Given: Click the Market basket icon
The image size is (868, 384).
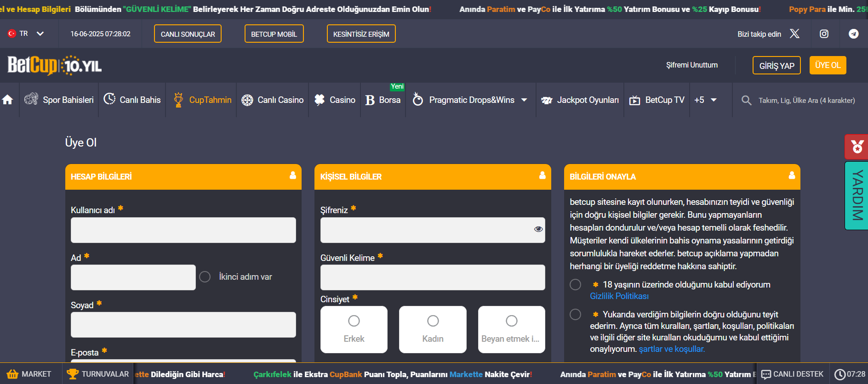Looking at the screenshot, I should click(12, 374).
